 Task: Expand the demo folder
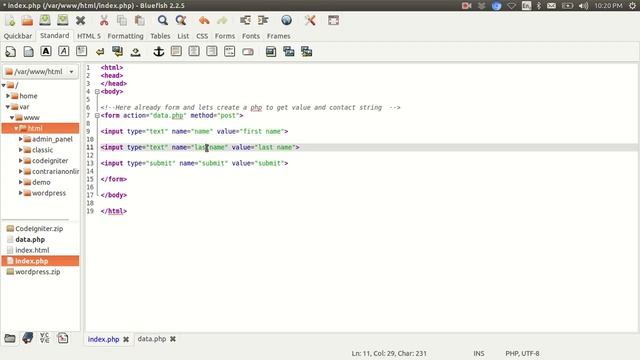[x=20, y=182]
